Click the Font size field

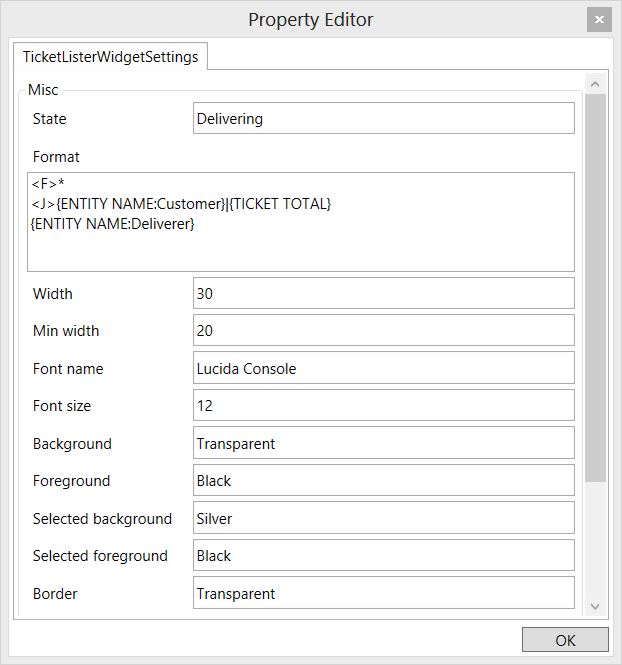pos(383,406)
